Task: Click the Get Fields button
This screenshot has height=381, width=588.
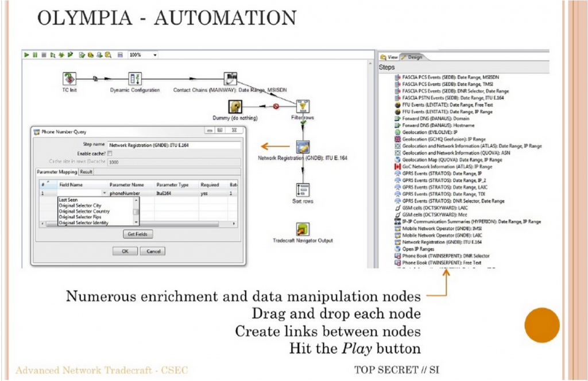Action: pos(138,234)
